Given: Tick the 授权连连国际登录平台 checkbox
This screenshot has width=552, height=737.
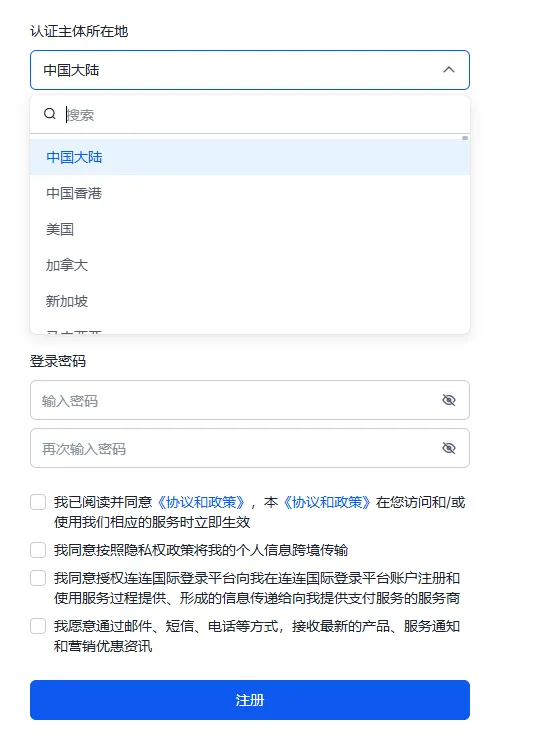Looking at the screenshot, I should [x=38, y=578].
